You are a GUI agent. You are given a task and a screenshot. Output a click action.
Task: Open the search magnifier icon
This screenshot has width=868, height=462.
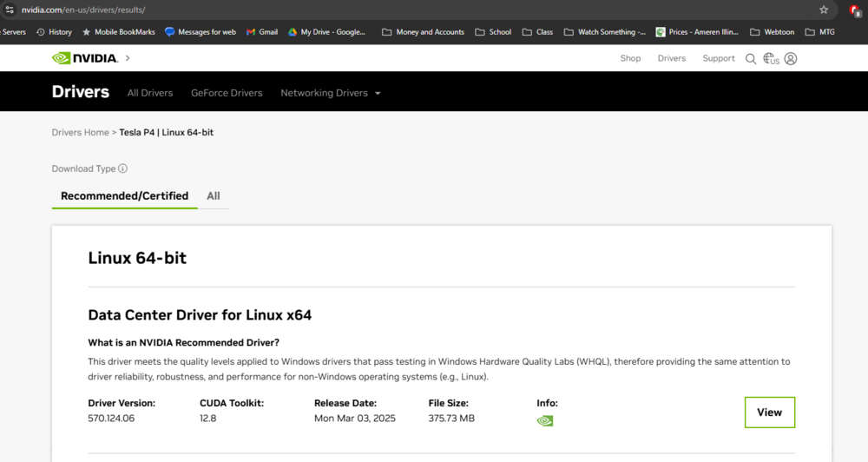751,59
